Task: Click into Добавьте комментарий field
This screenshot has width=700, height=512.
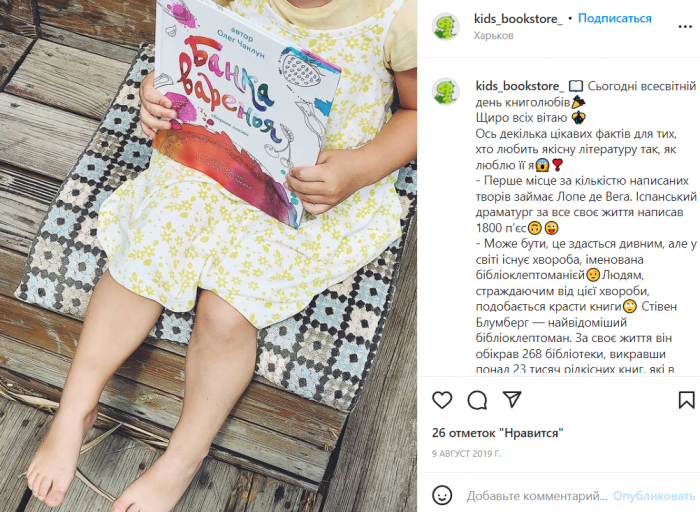Action: [537, 496]
